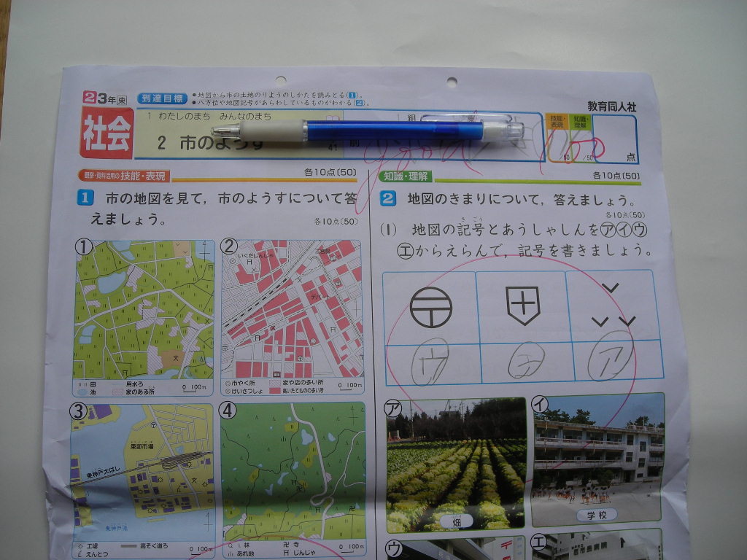Select the orange 技能・表現 section tab

124,176
